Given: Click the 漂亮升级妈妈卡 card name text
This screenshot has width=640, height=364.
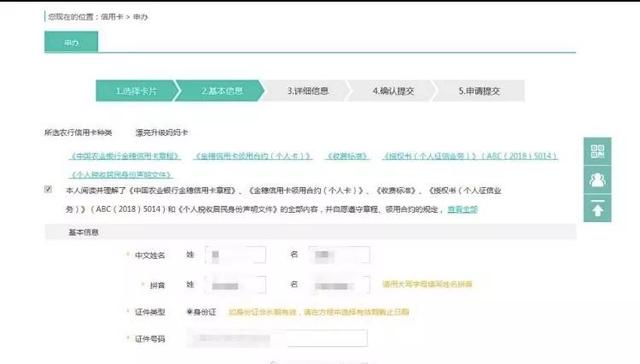Looking at the screenshot, I should (162, 132).
